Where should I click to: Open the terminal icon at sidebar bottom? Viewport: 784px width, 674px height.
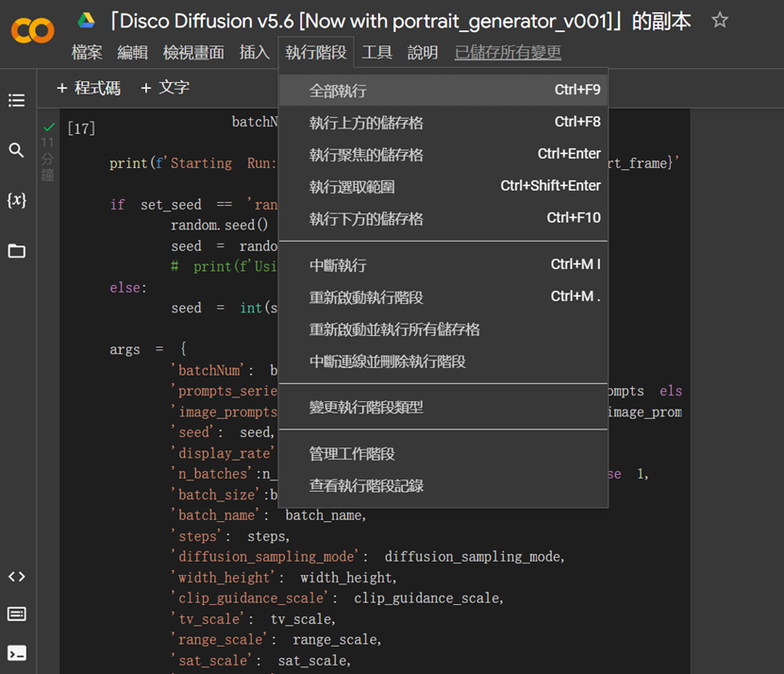coord(16,653)
